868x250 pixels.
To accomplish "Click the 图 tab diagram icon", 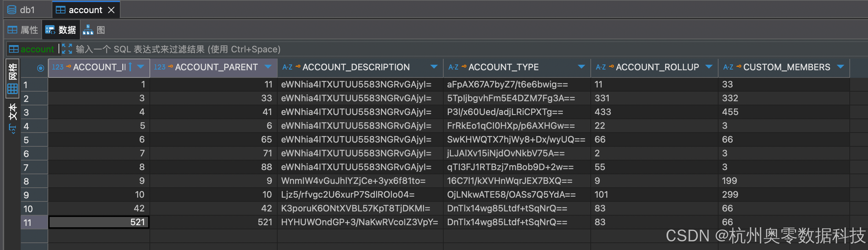I will (x=88, y=30).
